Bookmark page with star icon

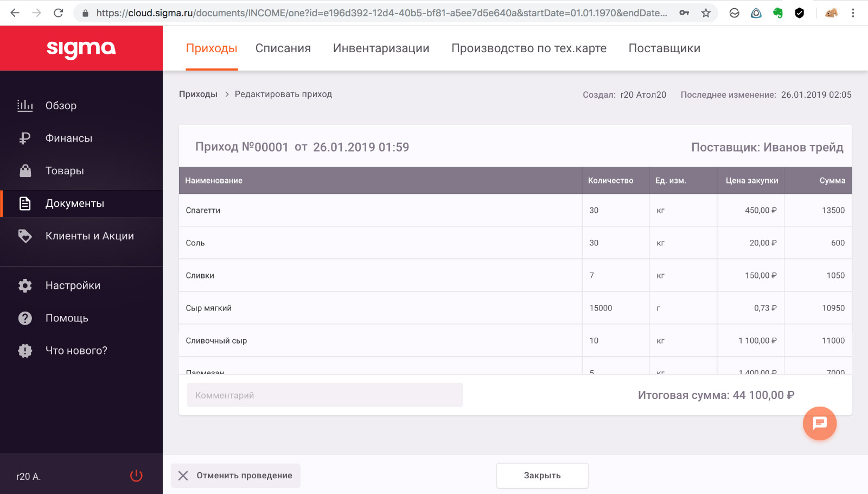coord(706,13)
